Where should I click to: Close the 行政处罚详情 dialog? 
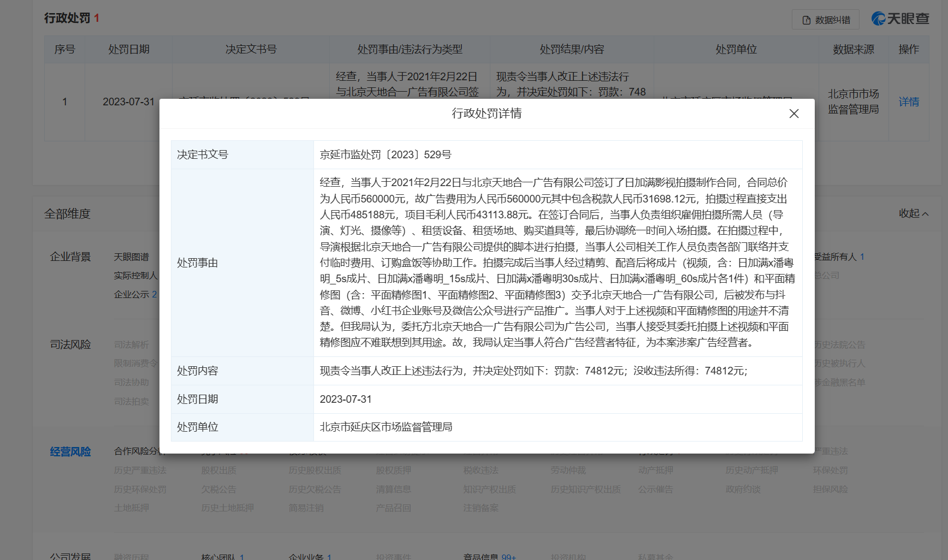794,114
